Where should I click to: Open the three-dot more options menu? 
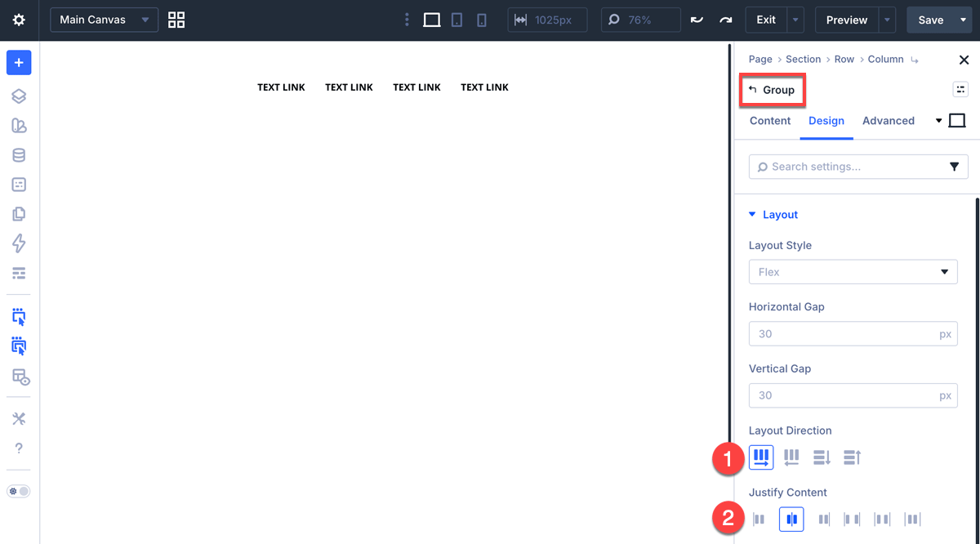tap(407, 20)
